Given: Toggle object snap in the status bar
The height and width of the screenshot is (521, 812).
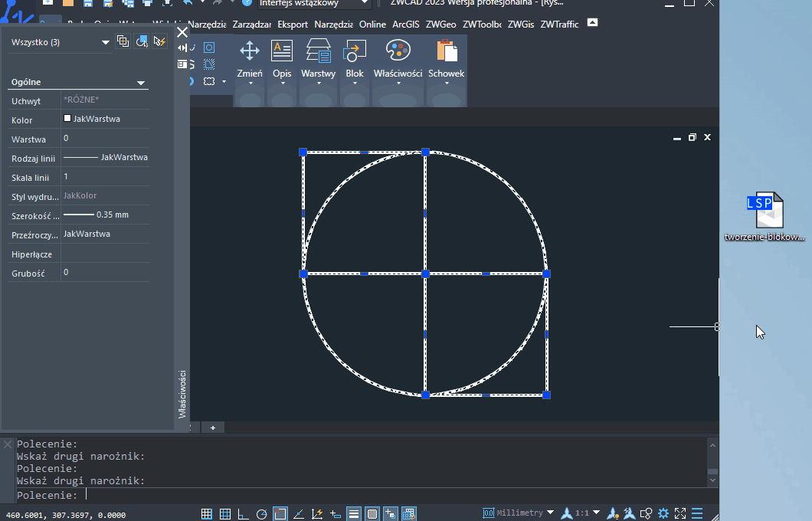Looking at the screenshot, I should 280,514.
